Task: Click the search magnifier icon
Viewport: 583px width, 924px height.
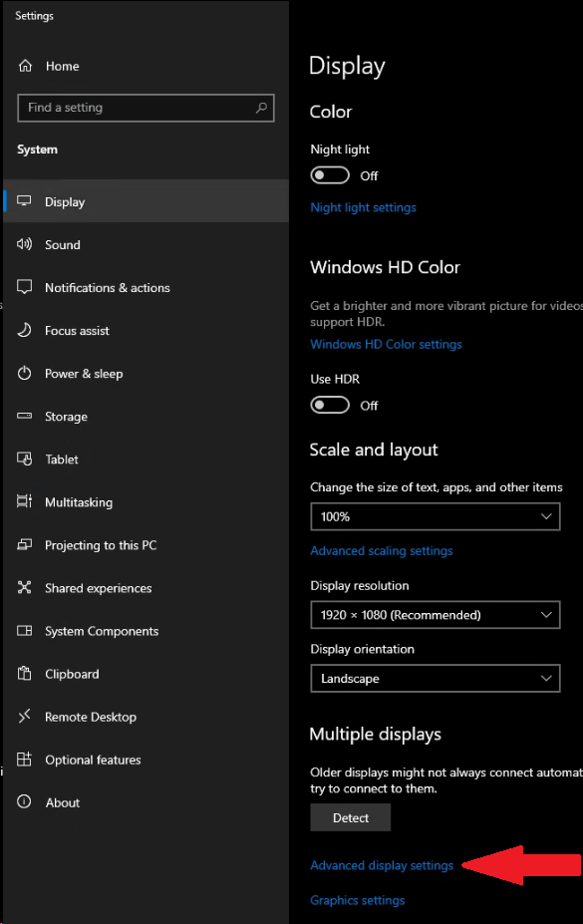Action: pos(261,108)
